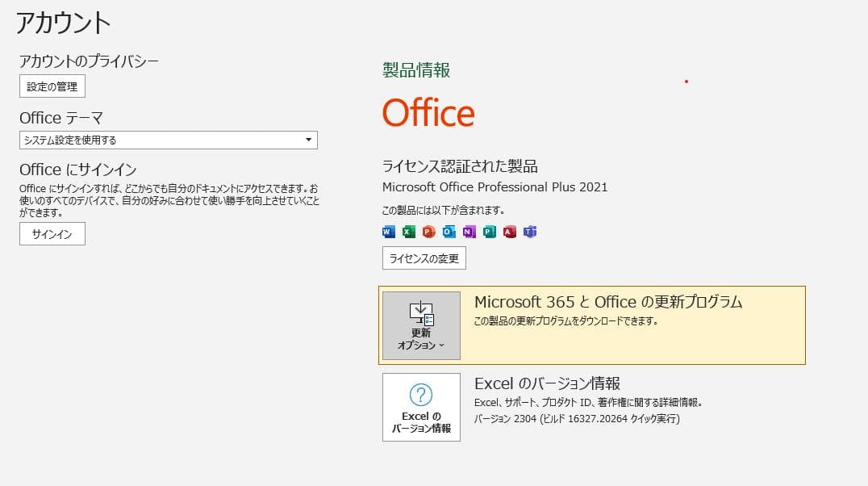Click the PowerPoint application icon

428,232
